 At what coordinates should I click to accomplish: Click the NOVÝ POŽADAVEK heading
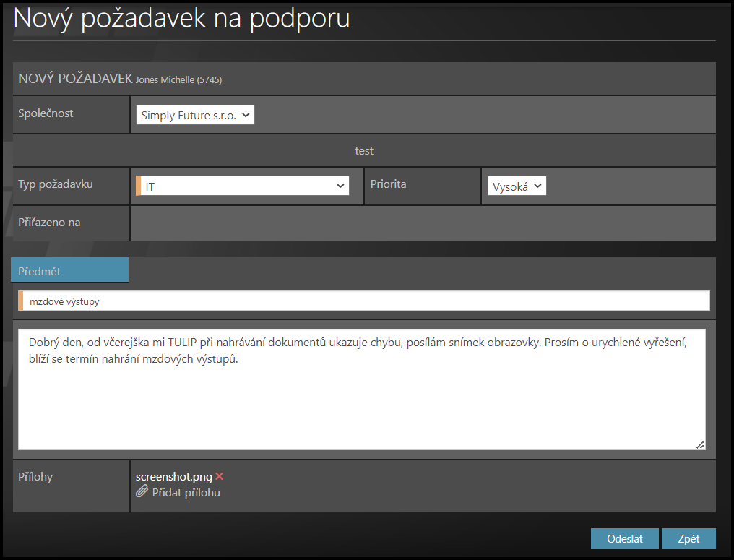(75, 79)
